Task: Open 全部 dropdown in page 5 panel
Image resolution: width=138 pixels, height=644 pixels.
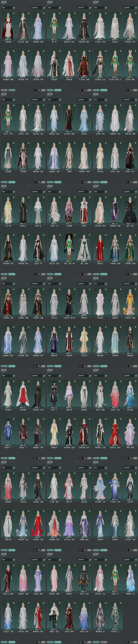Action: tap(54, 100)
